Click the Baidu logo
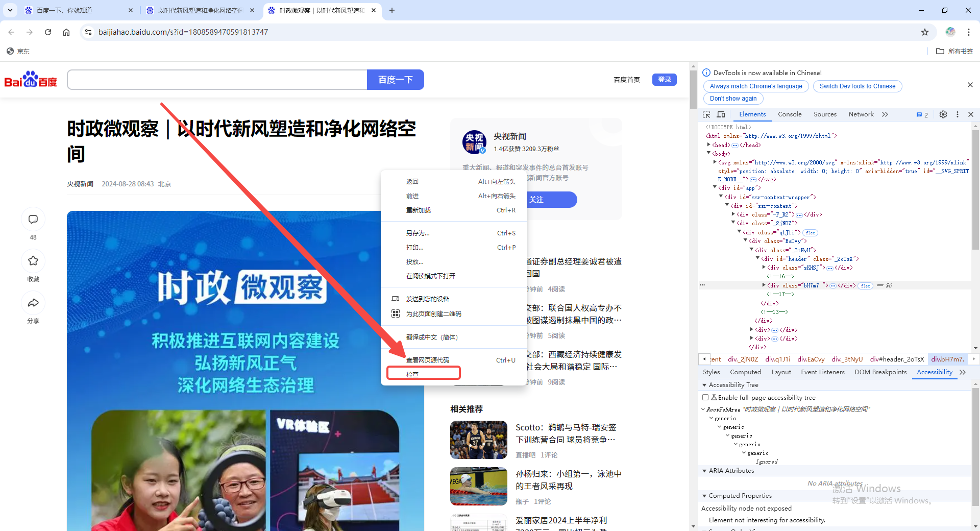The image size is (980, 531). 31,80
